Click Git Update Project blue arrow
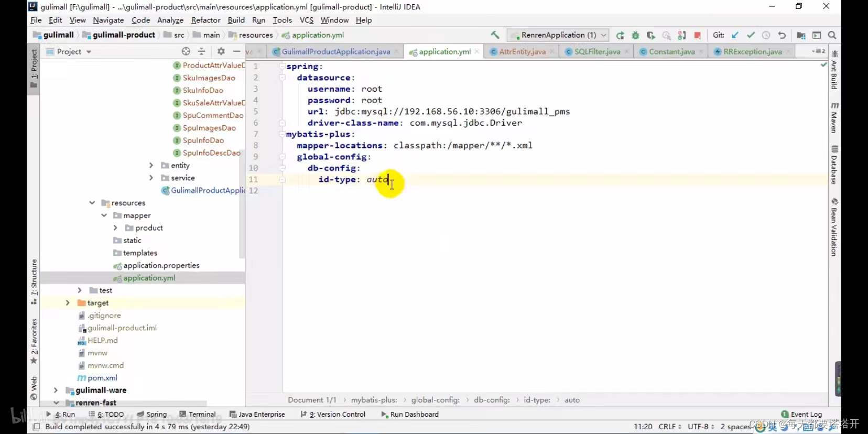The width and height of the screenshot is (868, 434). click(x=735, y=35)
